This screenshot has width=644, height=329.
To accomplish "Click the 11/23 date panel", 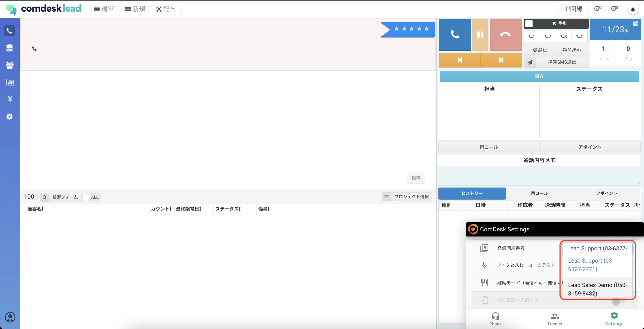I will point(615,30).
